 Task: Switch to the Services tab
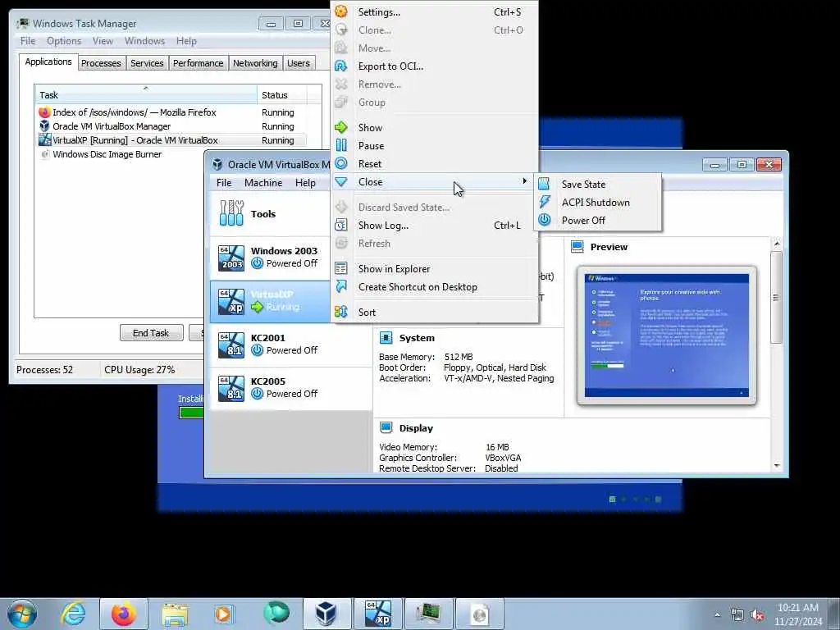(x=147, y=63)
